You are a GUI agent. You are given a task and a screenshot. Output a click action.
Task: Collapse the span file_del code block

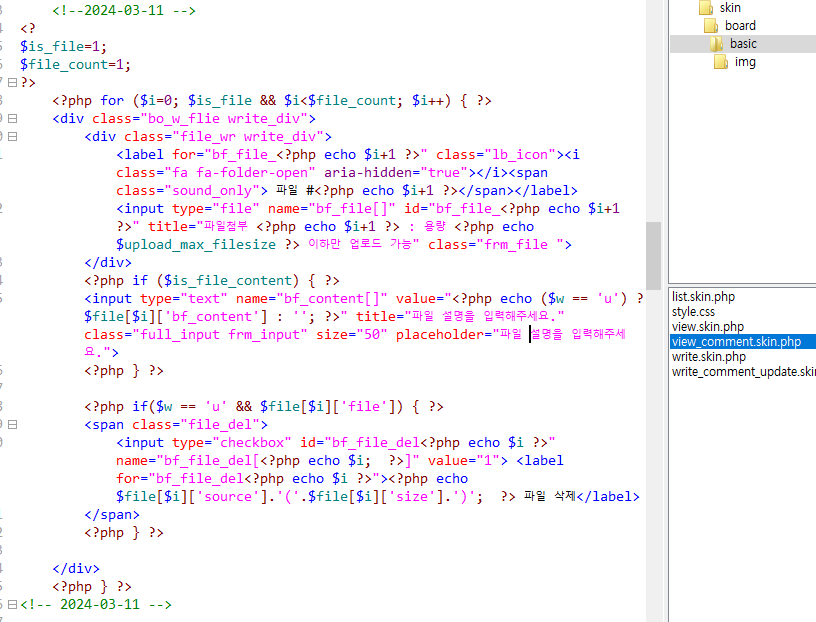[x=12, y=425]
